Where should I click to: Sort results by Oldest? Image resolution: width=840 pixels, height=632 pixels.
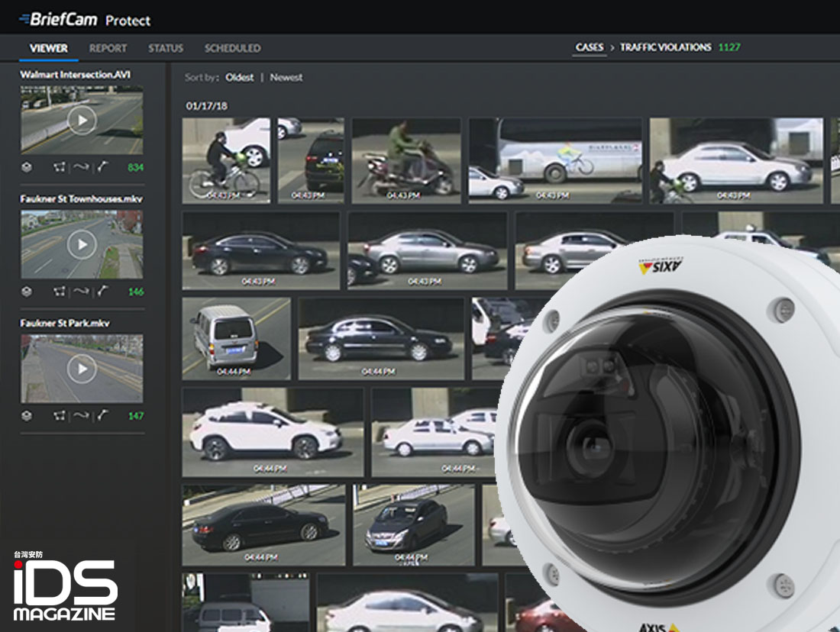(240, 77)
